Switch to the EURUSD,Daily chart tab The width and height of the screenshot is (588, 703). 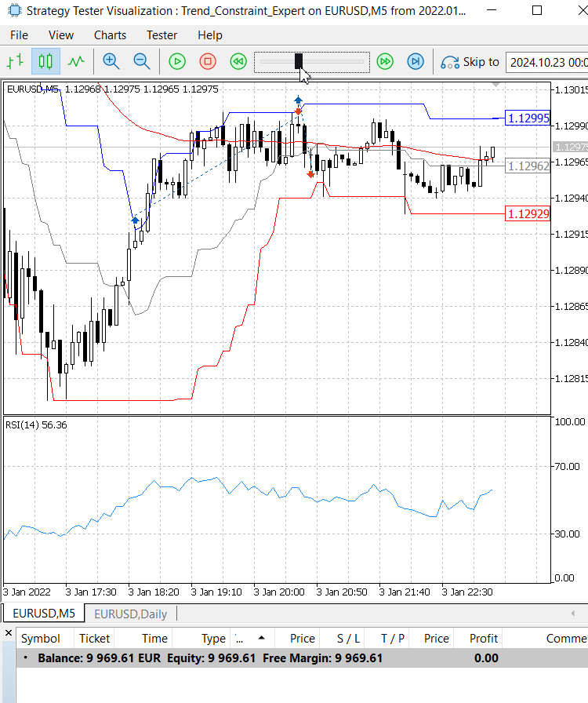tap(130, 614)
